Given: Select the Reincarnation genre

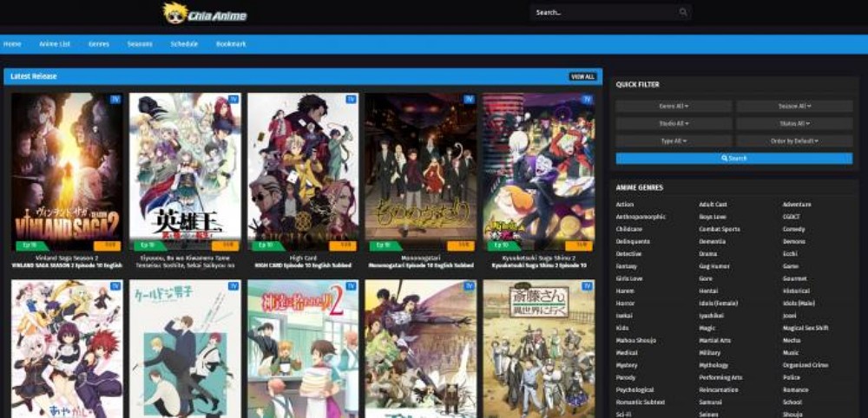Looking at the screenshot, I should [719, 389].
